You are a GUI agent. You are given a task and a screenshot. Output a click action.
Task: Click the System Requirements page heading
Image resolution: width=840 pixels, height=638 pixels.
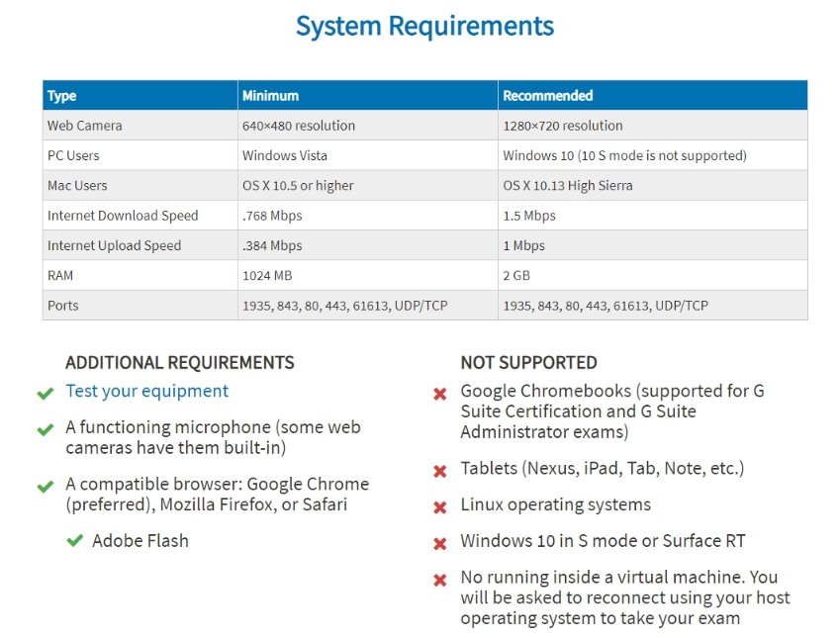click(424, 26)
